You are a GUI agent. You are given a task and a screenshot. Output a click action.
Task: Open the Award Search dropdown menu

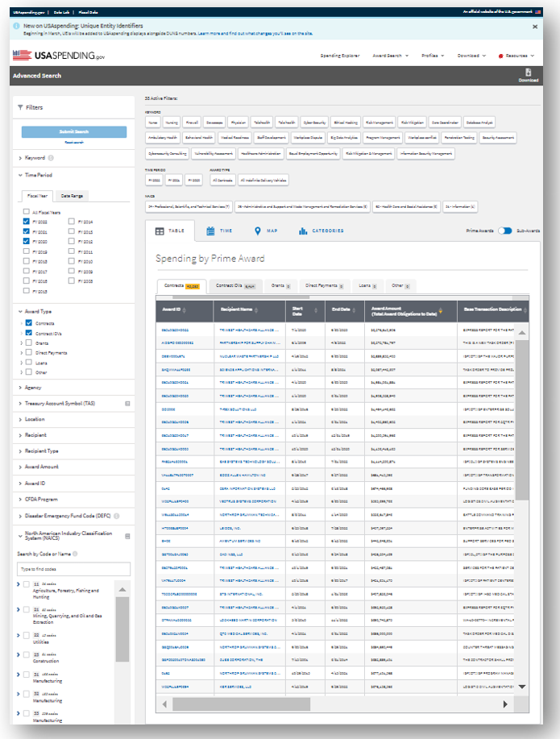pyautogui.click(x=390, y=56)
